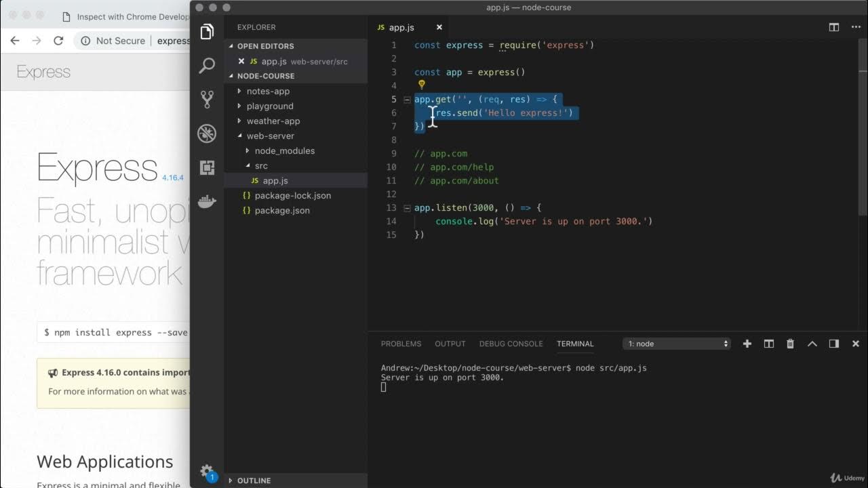This screenshot has height=488, width=868.
Task: Open the Source Control view
Action: [x=207, y=100]
